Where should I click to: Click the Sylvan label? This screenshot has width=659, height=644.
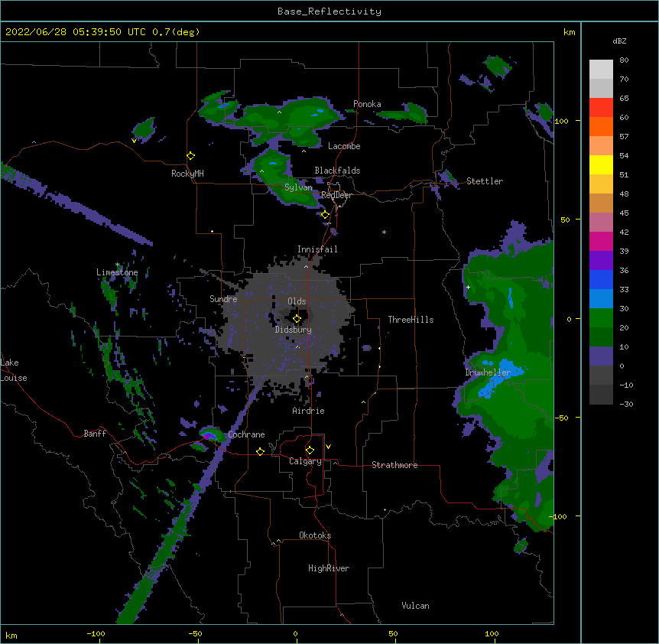coord(298,187)
